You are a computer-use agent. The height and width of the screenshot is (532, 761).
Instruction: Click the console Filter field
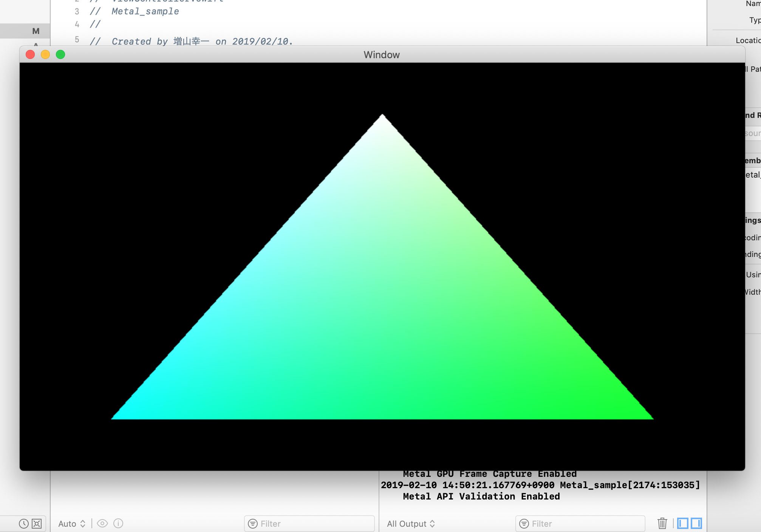[580, 524]
